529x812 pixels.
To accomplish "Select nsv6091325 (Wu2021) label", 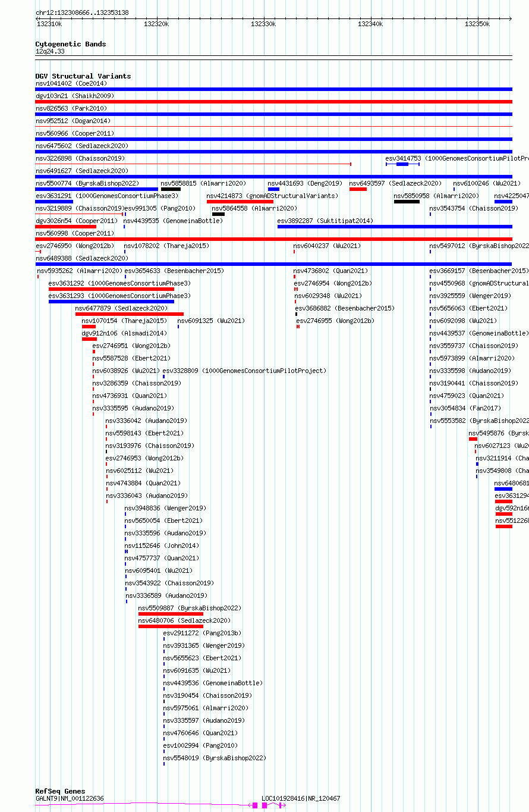I will (211, 321).
